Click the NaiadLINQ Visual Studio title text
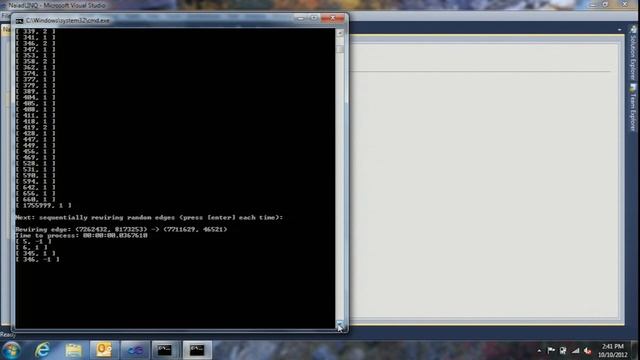This screenshot has width=640, height=360. [x=57, y=5]
